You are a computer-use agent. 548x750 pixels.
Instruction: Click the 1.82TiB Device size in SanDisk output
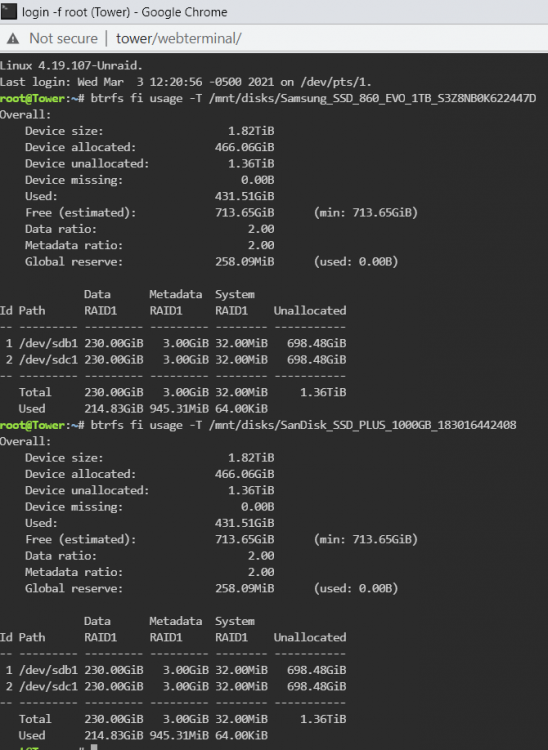[x=251, y=458]
